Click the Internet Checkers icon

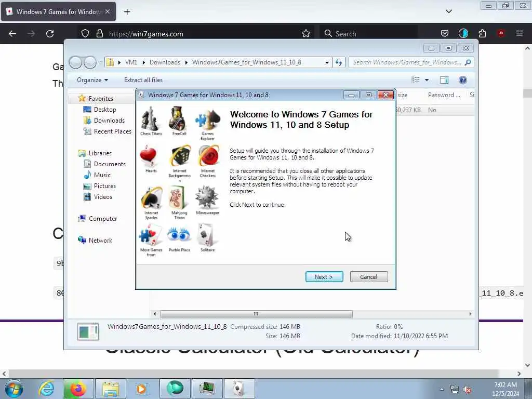click(208, 156)
